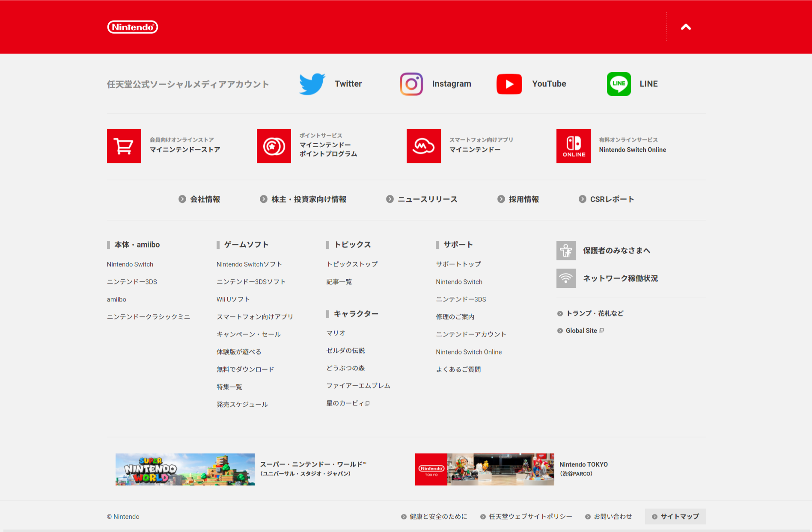Click arrow icon beside 任天堂ウェブサイトポリシー
The width and height of the screenshot is (812, 532).
click(483, 517)
